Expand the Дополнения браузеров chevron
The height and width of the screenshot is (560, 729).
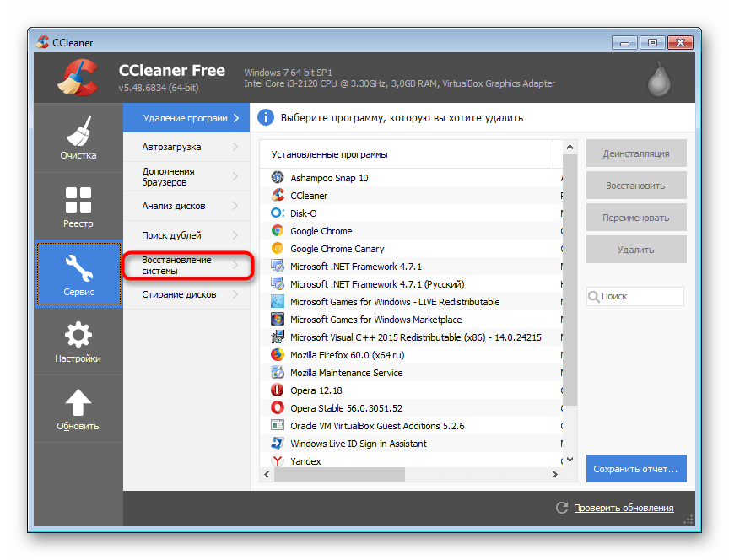[x=235, y=176]
